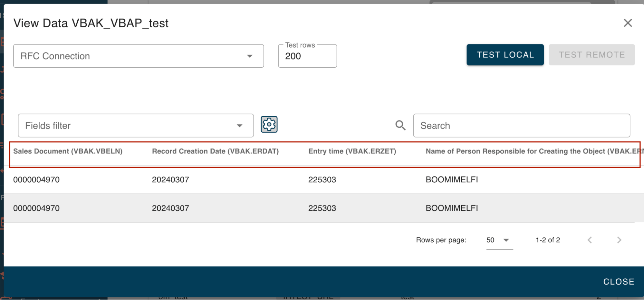Open the field settings gear icon
Viewport: 644px width, 300px height.
tap(269, 124)
